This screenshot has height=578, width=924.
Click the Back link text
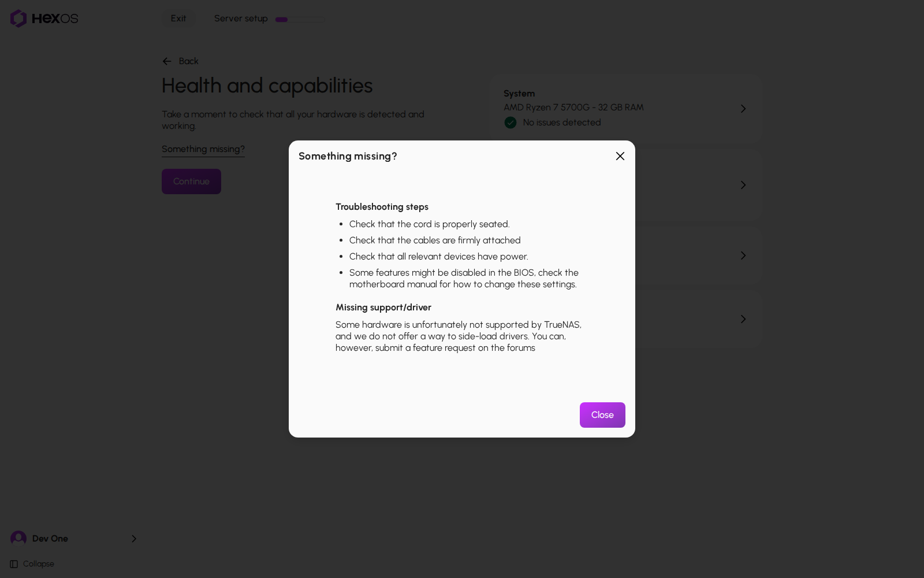coord(188,61)
